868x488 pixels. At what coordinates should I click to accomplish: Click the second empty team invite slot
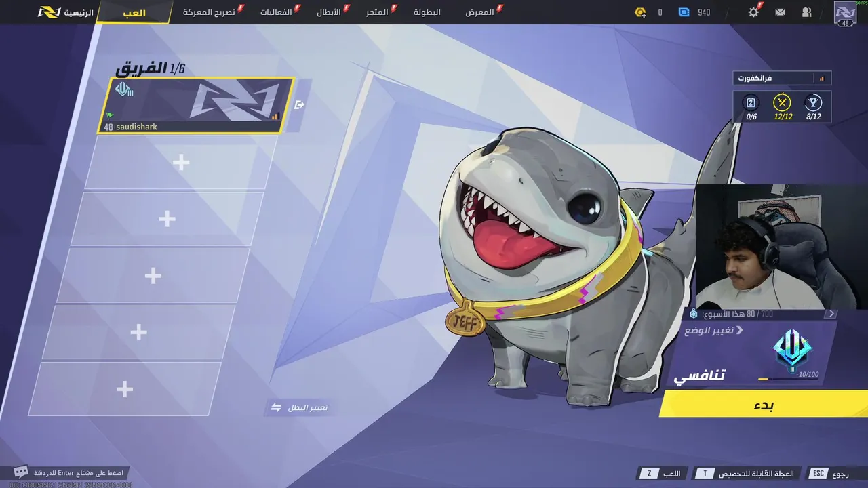click(x=167, y=219)
